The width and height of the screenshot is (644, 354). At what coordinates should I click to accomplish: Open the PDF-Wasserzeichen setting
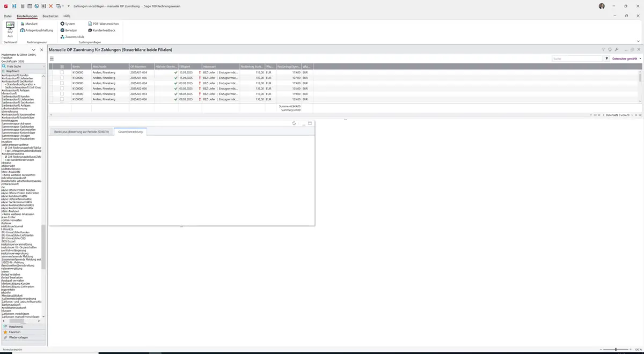(103, 24)
